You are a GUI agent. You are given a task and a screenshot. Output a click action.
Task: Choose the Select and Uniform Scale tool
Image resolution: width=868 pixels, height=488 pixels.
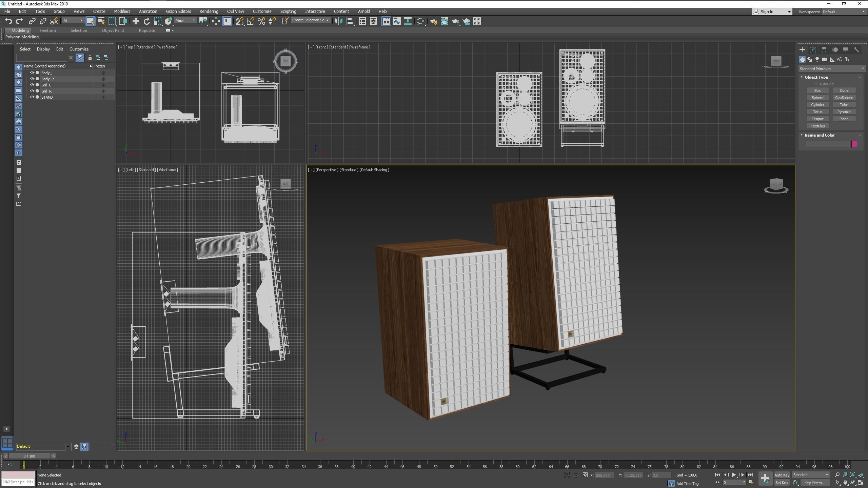point(158,21)
